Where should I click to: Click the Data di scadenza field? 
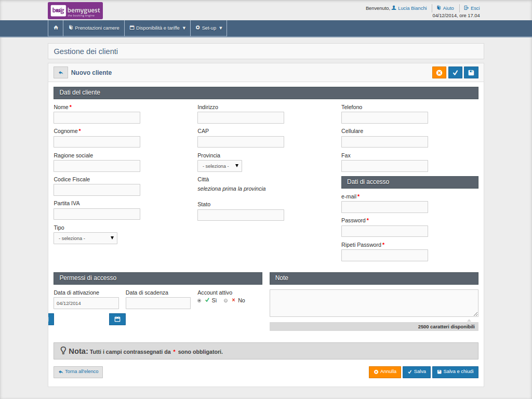158,303
